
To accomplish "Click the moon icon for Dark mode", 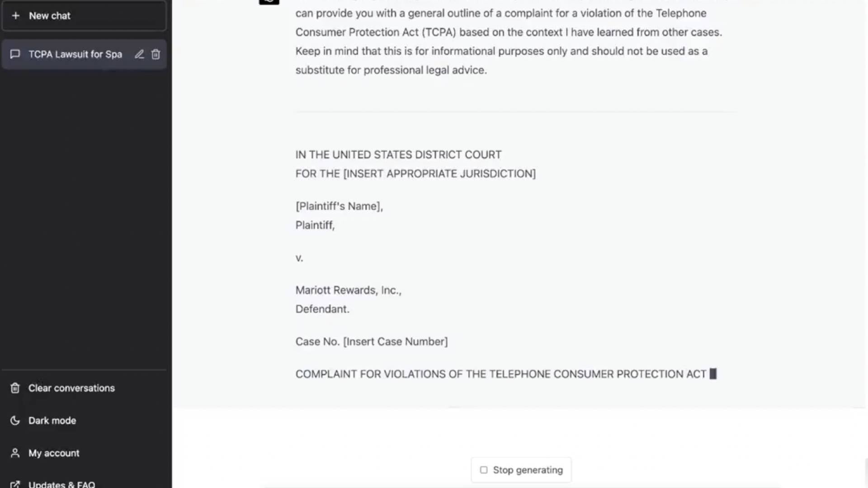I will point(15,421).
